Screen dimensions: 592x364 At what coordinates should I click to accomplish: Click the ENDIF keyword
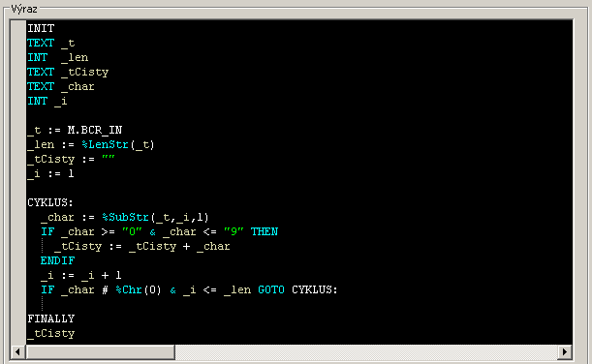[58, 260]
